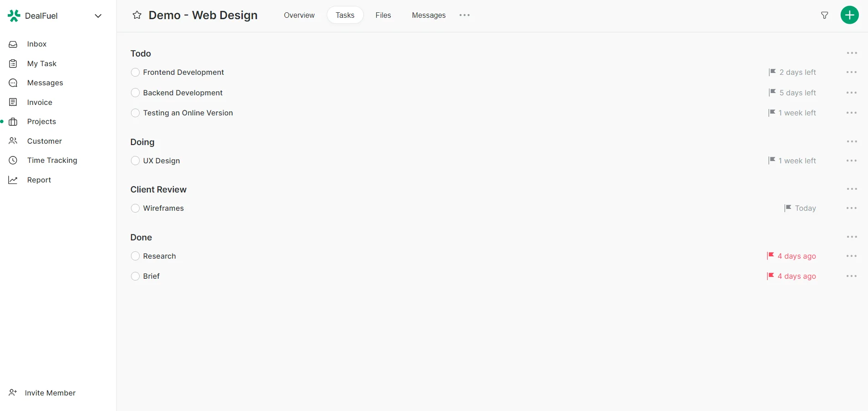
Task: Open the Report chart icon
Action: 12,179
